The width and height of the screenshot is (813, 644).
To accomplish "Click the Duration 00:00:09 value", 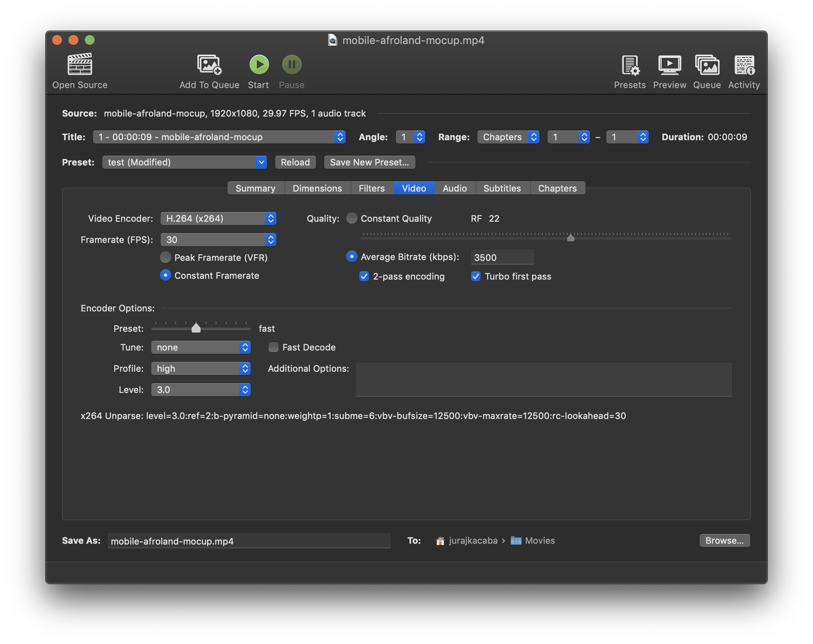I will pos(727,137).
